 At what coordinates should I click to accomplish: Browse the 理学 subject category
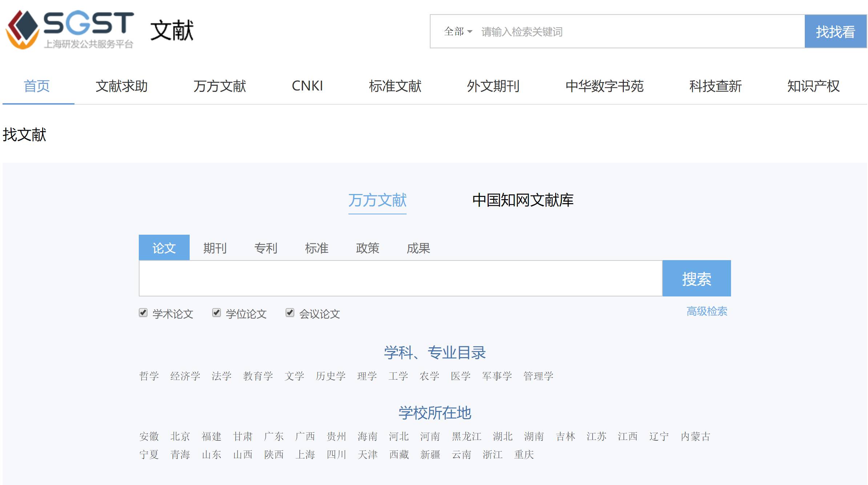click(x=367, y=376)
